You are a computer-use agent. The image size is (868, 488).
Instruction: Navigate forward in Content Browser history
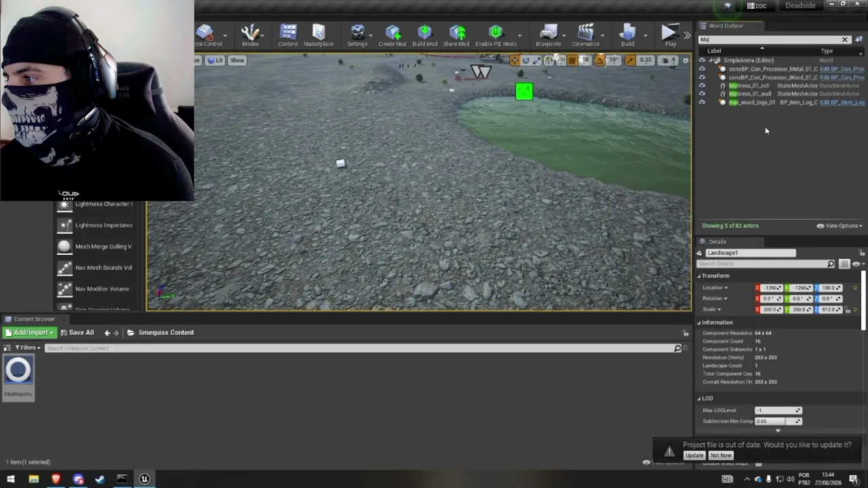tap(116, 333)
